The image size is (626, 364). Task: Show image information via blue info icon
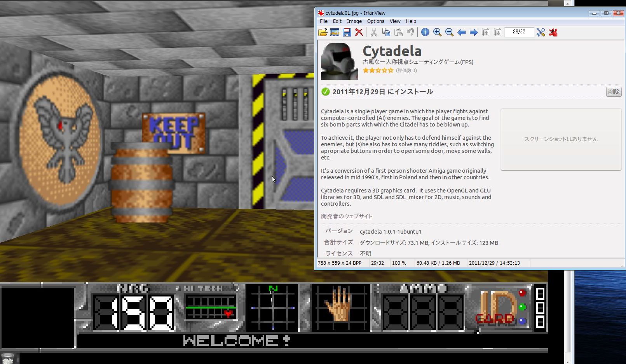425,32
